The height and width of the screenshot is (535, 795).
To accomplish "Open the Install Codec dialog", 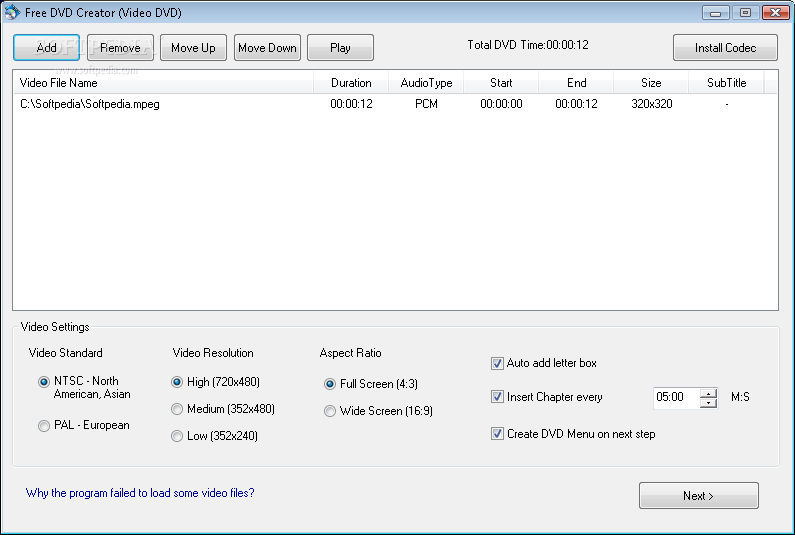I will tap(725, 48).
